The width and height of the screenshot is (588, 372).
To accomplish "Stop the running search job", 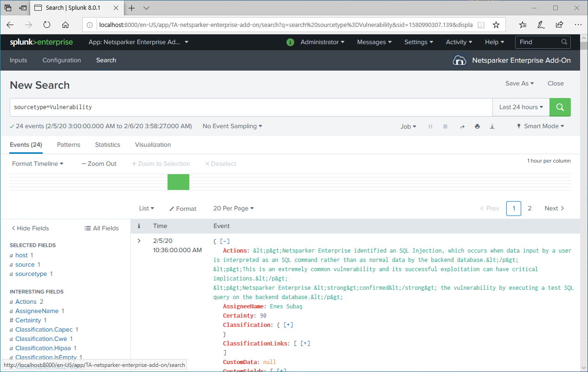I will coord(445,126).
